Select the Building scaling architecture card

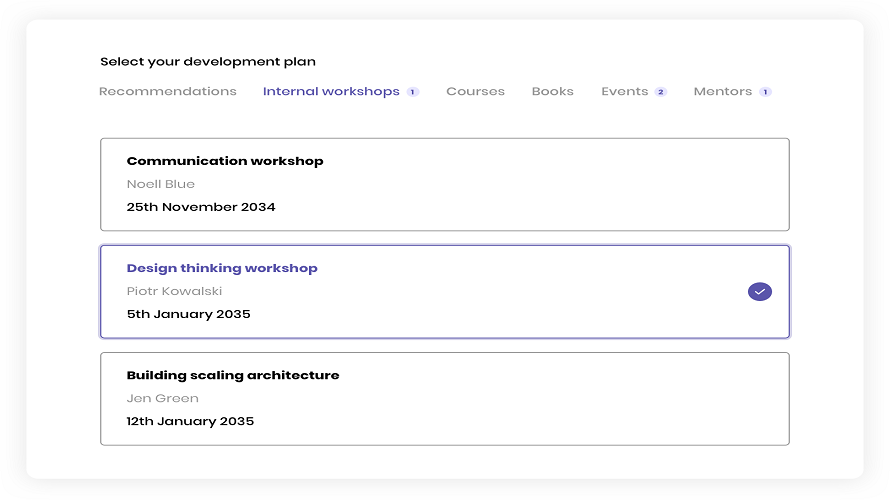click(x=445, y=399)
